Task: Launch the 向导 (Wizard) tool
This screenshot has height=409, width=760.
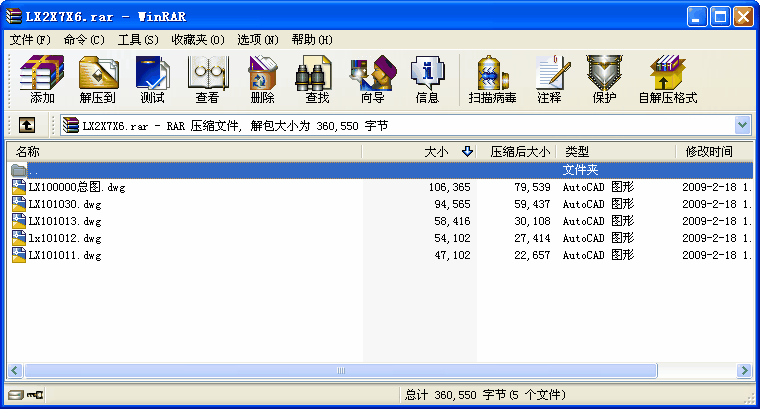Action: point(373,79)
